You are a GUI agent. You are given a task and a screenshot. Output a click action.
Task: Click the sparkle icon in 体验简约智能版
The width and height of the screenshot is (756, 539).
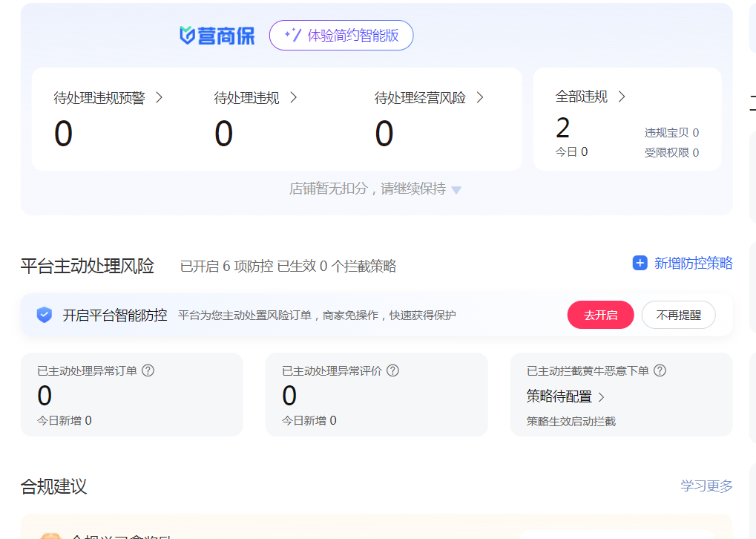tap(292, 35)
